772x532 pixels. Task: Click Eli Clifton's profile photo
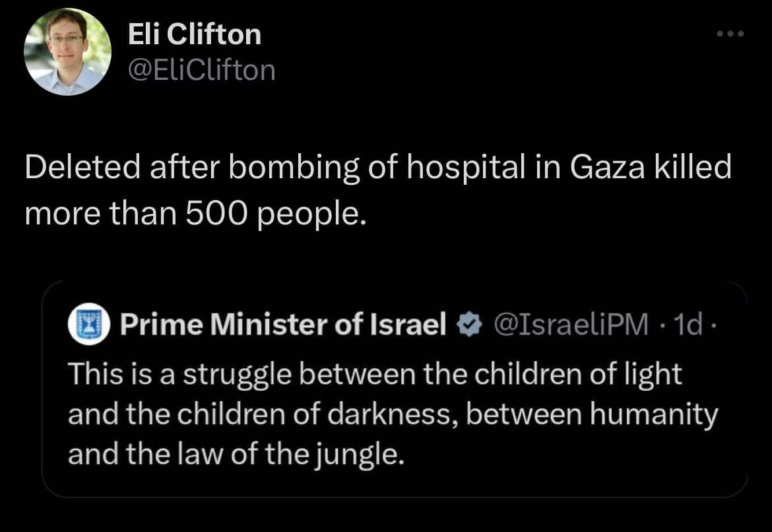(x=67, y=52)
